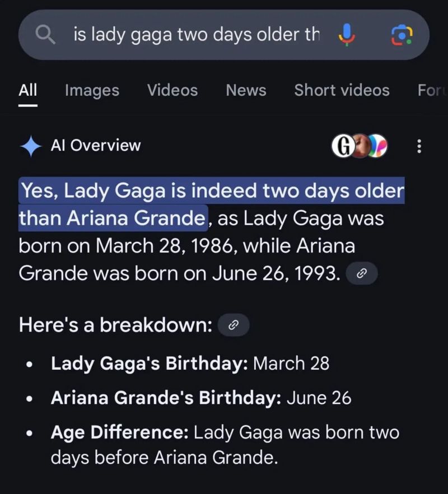The width and height of the screenshot is (448, 494).
Task: Switch to the Images tab
Action: [x=91, y=91]
